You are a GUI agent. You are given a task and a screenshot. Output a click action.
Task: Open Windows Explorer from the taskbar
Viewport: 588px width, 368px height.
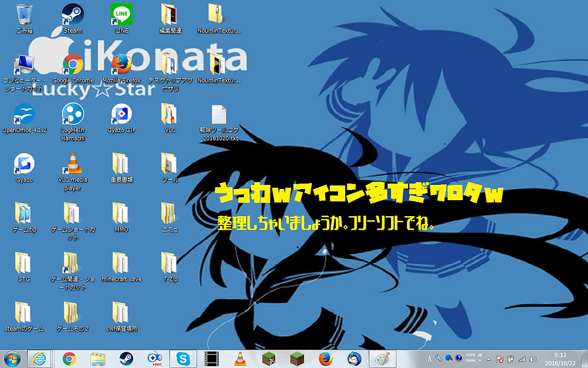(x=98, y=359)
